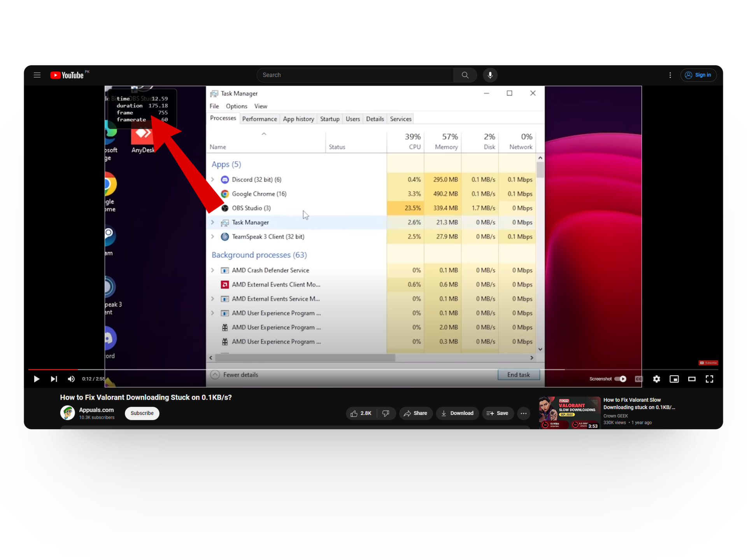The width and height of the screenshot is (747, 560).
Task: Skip to the next video
Action: tap(54, 379)
